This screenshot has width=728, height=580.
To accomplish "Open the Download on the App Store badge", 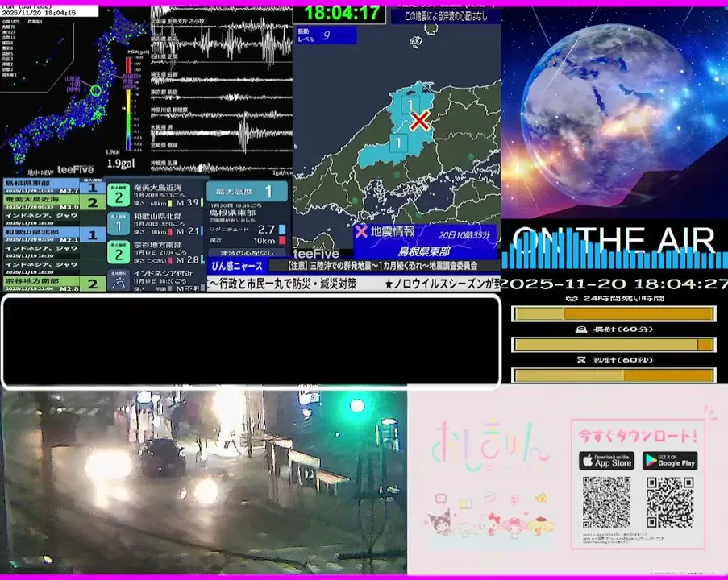I will point(606,461).
